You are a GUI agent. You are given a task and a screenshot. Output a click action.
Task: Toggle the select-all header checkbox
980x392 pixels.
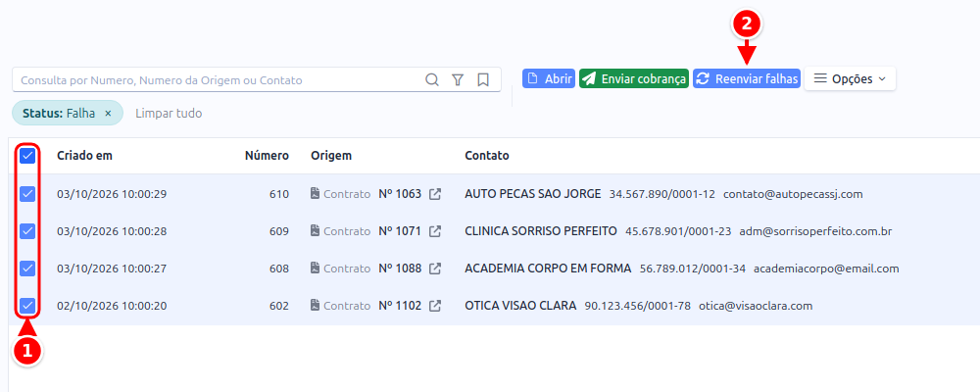[27, 156]
